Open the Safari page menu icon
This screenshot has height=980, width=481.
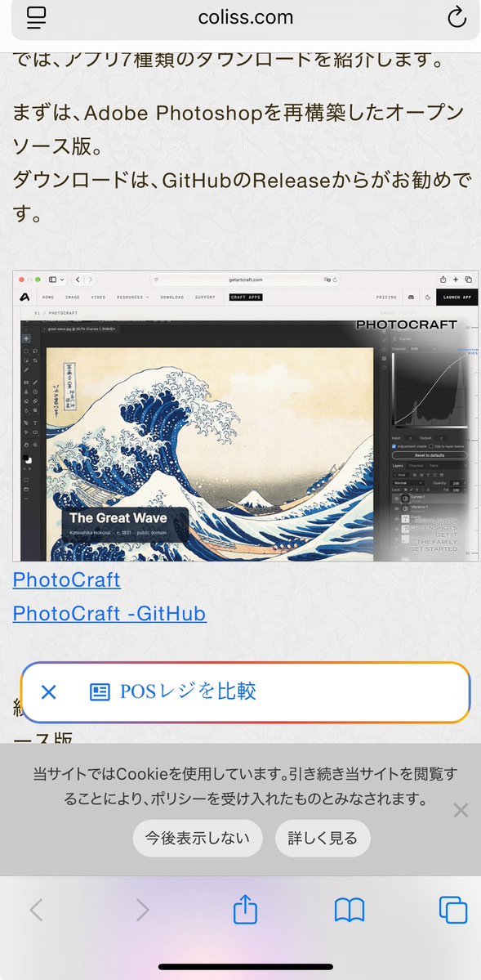coord(37,18)
